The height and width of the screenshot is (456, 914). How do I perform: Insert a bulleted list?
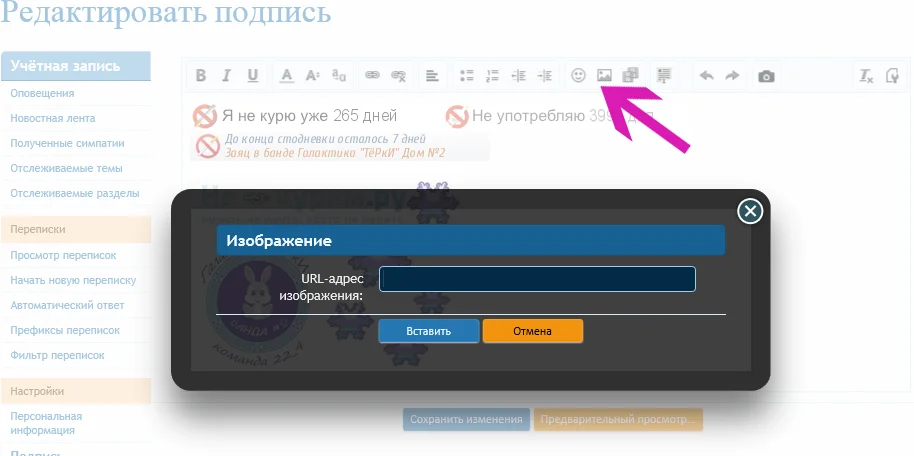pos(466,76)
